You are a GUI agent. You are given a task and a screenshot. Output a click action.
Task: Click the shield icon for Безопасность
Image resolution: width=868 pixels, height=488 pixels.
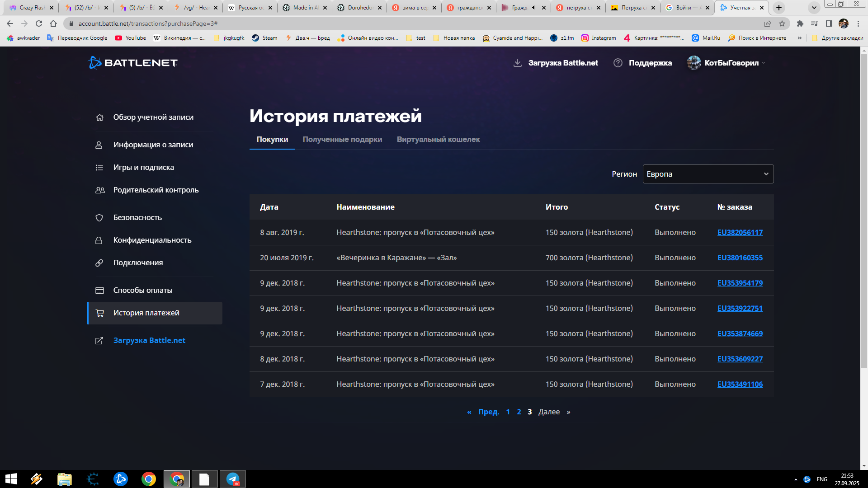pos(99,218)
